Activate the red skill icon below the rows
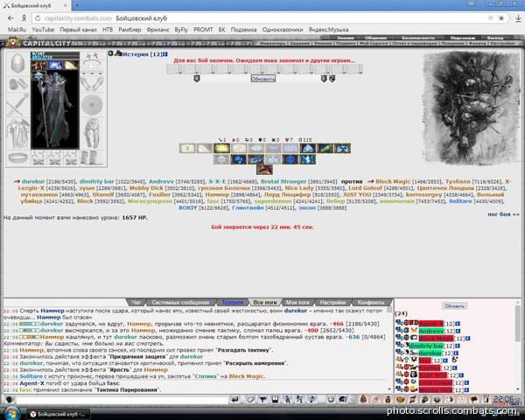The image size is (525, 420). coord(264,170)
